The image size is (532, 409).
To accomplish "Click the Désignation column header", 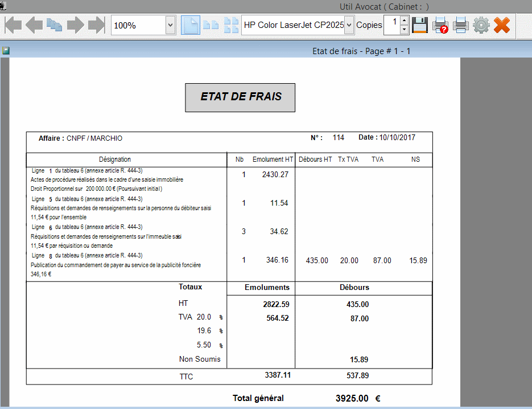I will (115, 159).
